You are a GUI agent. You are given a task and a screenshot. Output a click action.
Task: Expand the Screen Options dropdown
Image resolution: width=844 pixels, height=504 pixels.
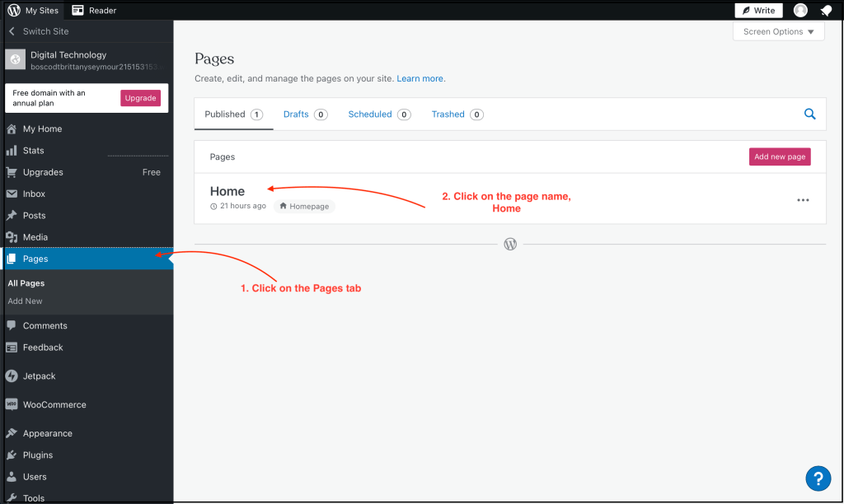[778, 32]
